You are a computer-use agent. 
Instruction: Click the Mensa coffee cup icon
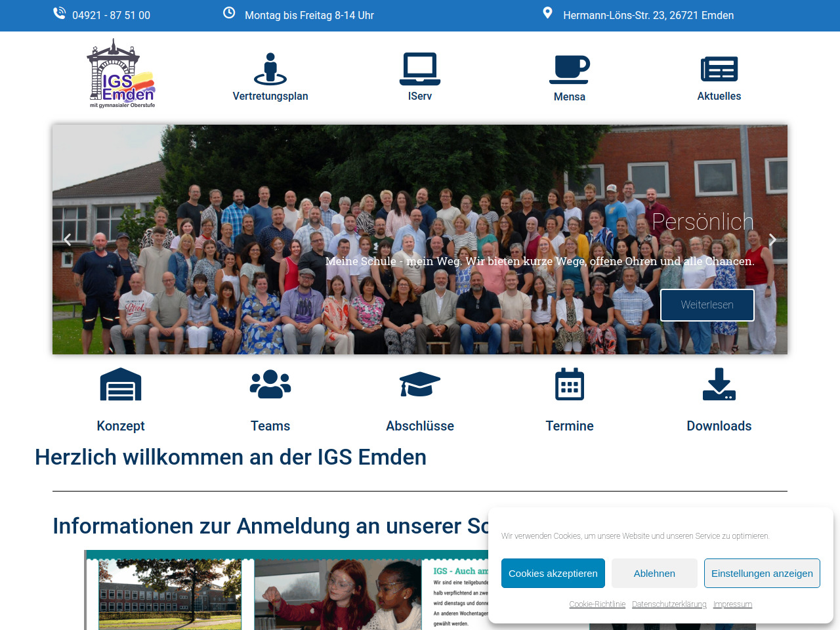point(570,70)
